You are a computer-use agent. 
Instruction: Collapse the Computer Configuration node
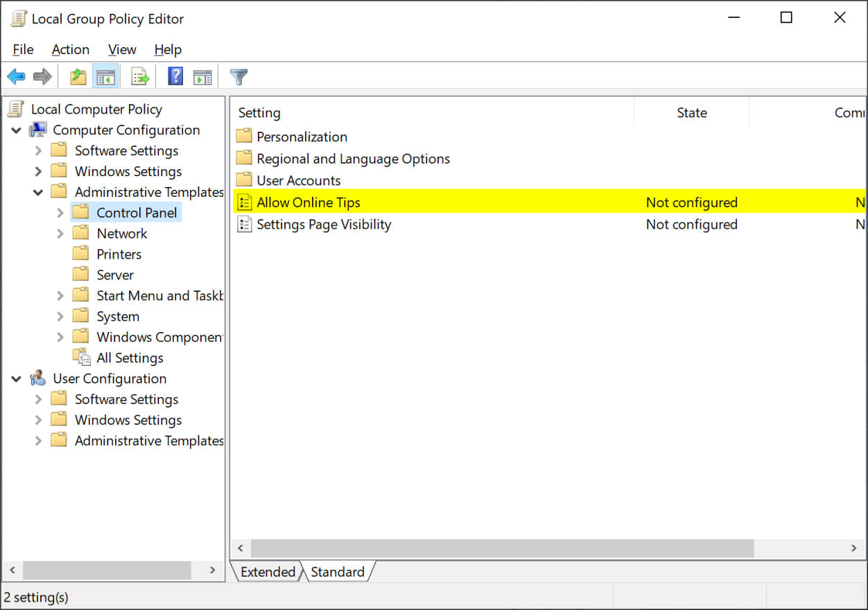[16, 130]
